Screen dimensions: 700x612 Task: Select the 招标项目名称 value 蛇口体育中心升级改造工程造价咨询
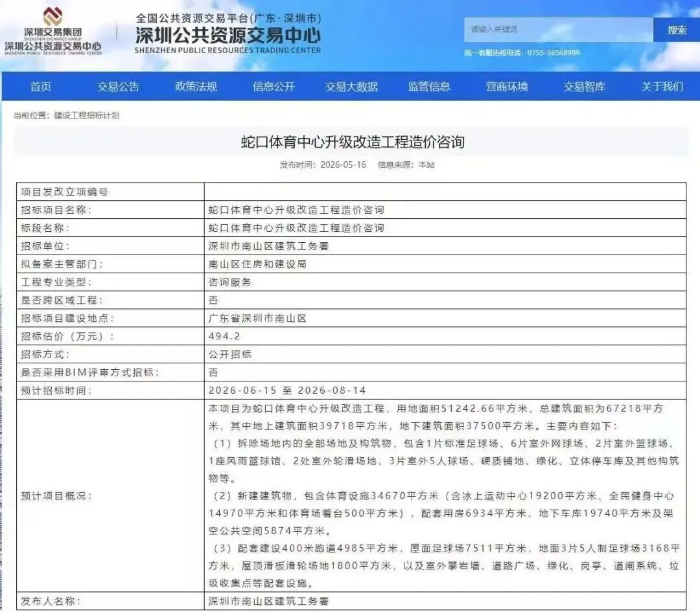(x=296, y=210)
